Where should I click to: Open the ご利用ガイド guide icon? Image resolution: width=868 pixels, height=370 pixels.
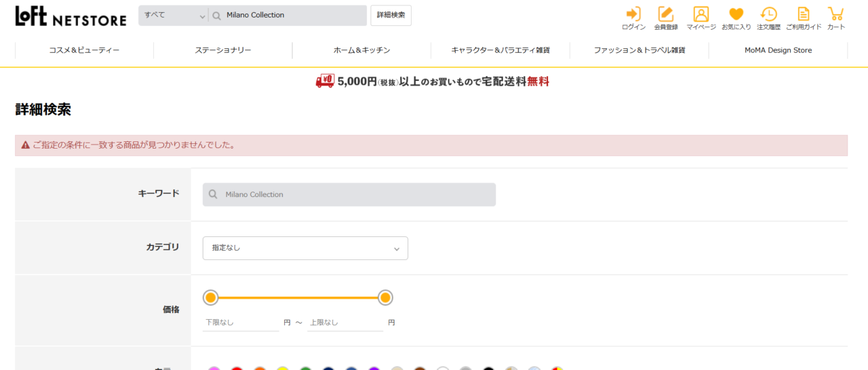click(x=804, y=18)
